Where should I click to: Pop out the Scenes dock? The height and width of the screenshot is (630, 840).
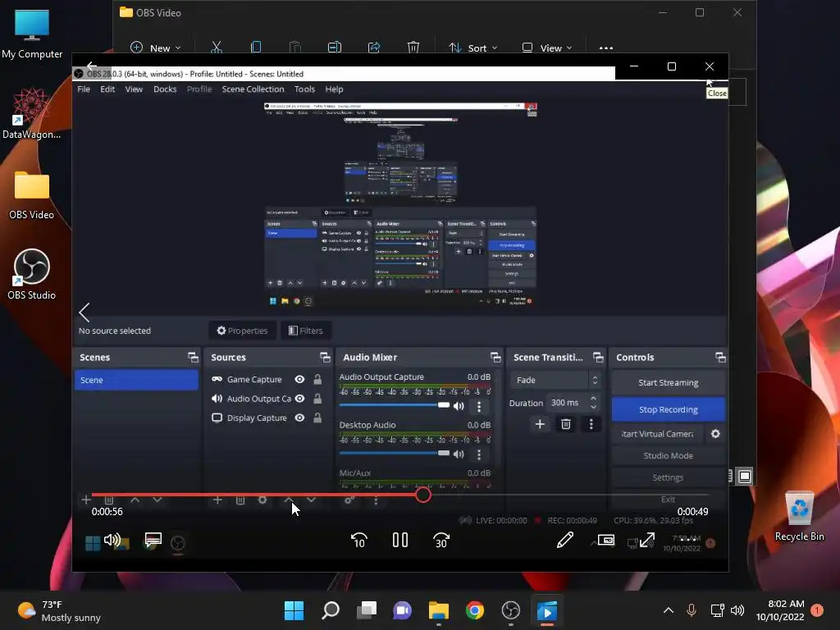pos(193,358)
